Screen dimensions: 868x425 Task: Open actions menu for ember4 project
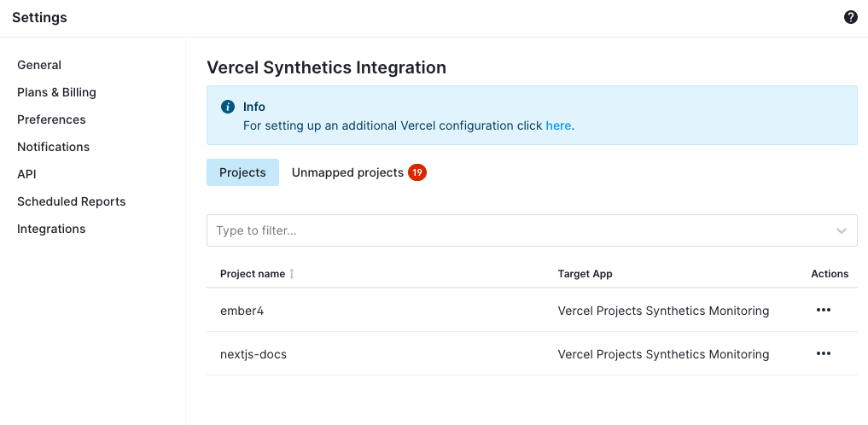click(x=823, y=310)
